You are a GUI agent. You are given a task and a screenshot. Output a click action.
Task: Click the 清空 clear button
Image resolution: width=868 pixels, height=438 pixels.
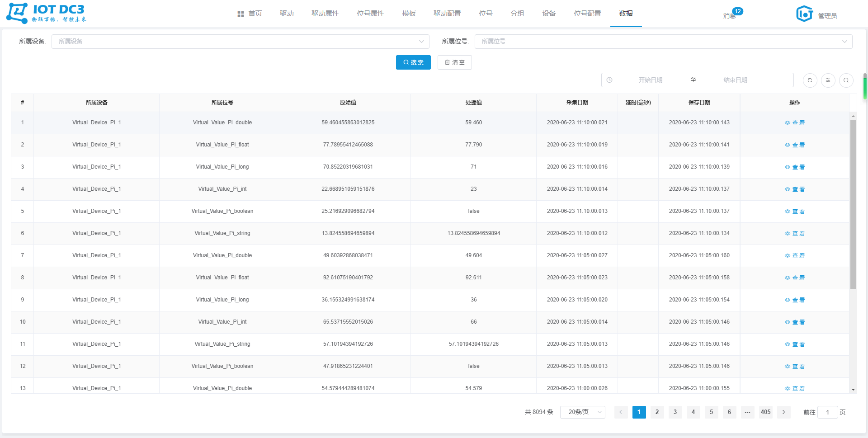coord(454,62)
